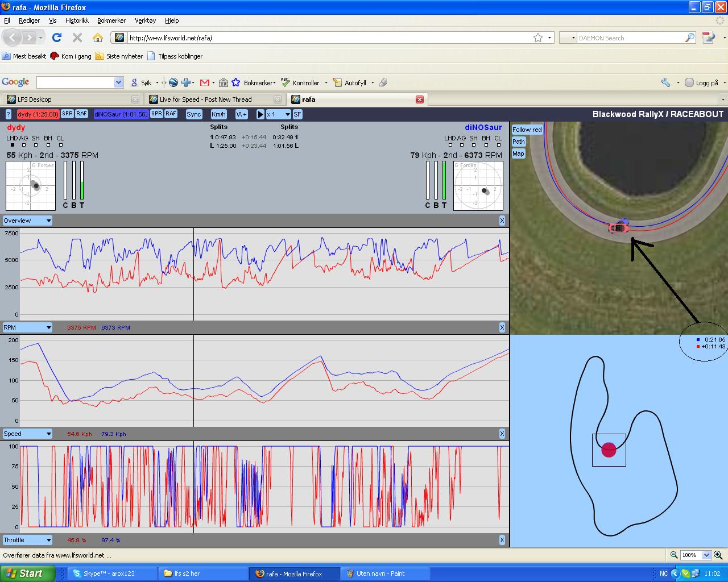The image size is (728, 582).
Task: Toggle Km/h speed units
Action: [218, 114]
